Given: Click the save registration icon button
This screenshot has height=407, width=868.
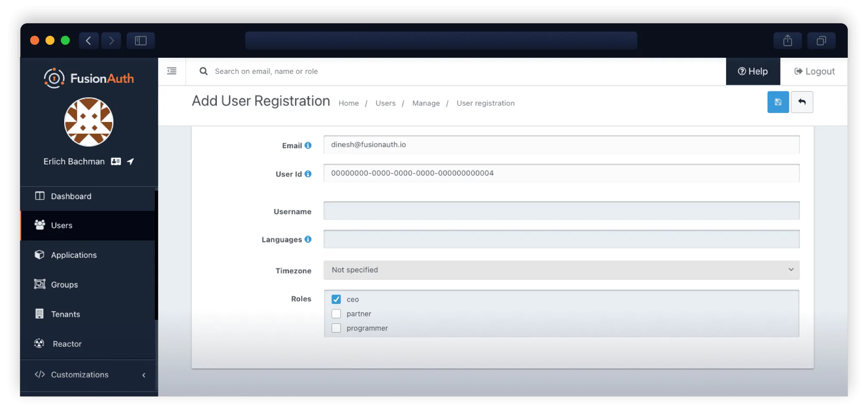Looking at the screenshot, I should (778, 102).
